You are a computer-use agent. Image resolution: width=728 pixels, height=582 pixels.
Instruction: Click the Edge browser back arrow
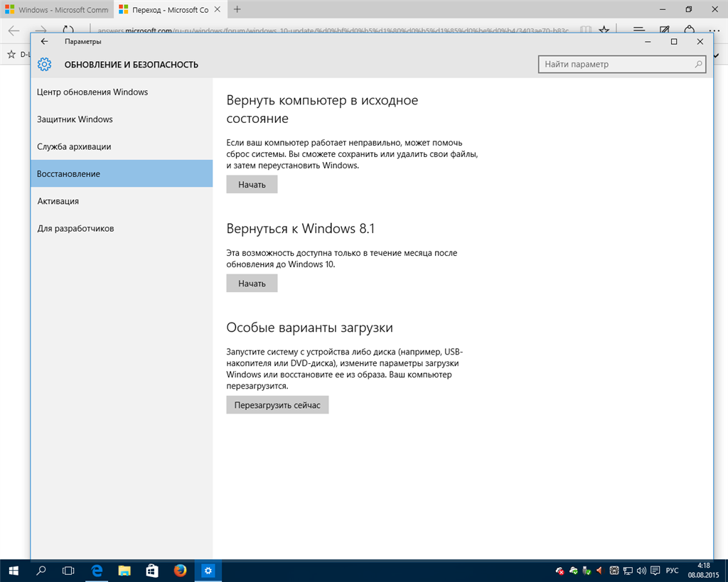tap(14, 30)
